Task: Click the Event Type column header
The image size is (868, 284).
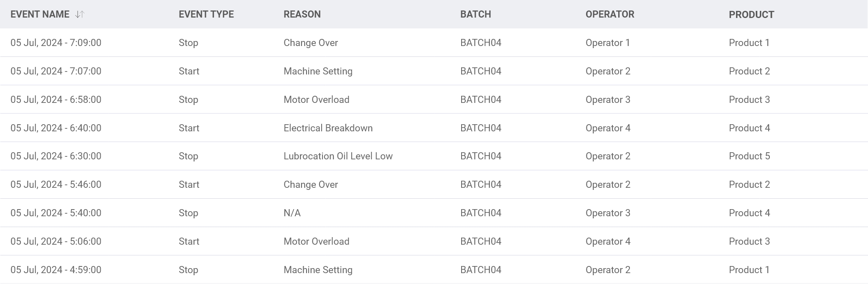Action: pyautogui.click(x=206, y=14)
